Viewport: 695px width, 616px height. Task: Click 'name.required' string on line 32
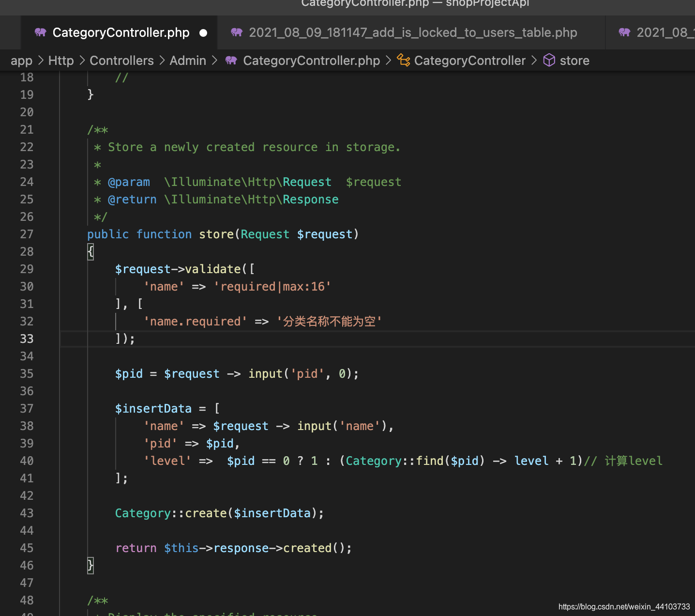tap(196, 322)
